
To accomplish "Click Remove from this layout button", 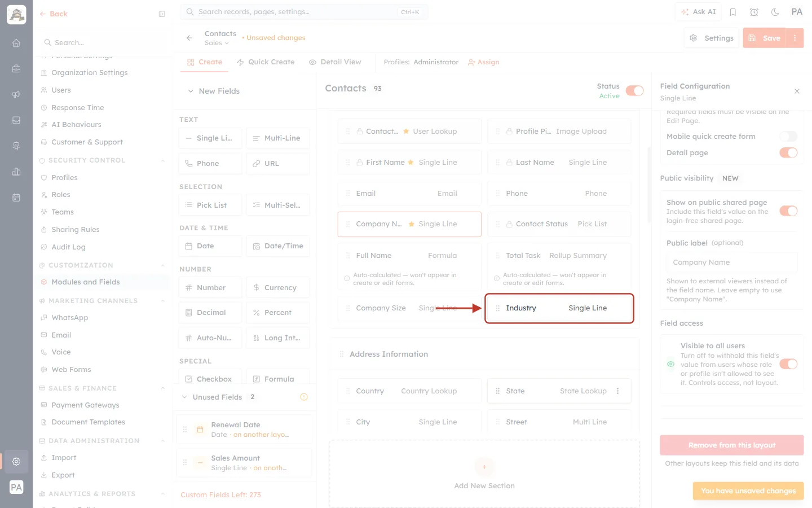I will pos(732,445).
